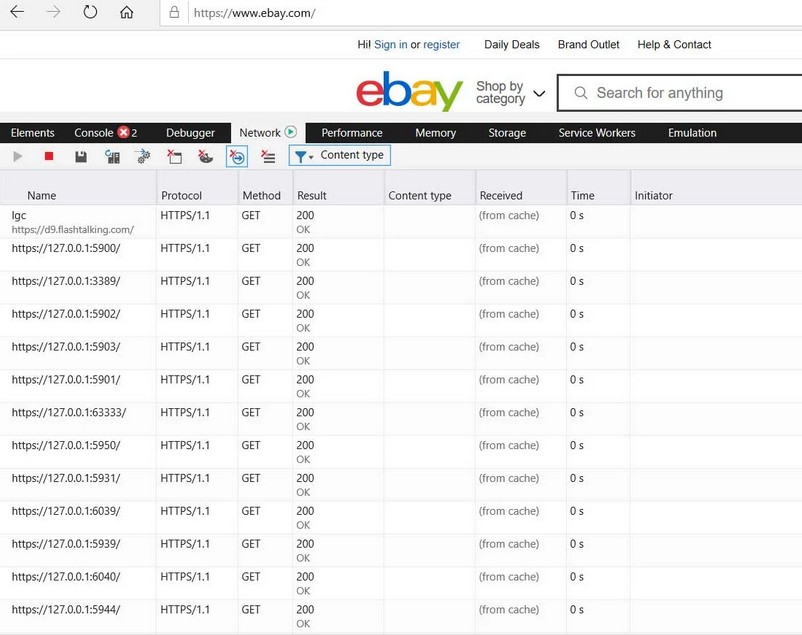Screen dimensions: 802x635
Task: Click green play indicator on Network tab
Action: (x=291, y=132)
